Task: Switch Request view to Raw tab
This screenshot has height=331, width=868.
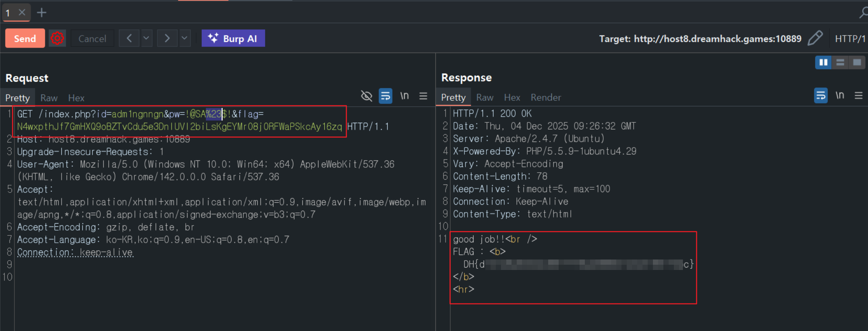Action: pos(49,98)
